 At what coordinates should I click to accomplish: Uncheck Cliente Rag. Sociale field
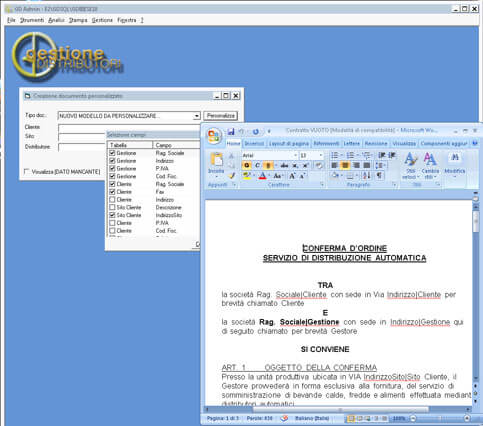coord(112,184)
